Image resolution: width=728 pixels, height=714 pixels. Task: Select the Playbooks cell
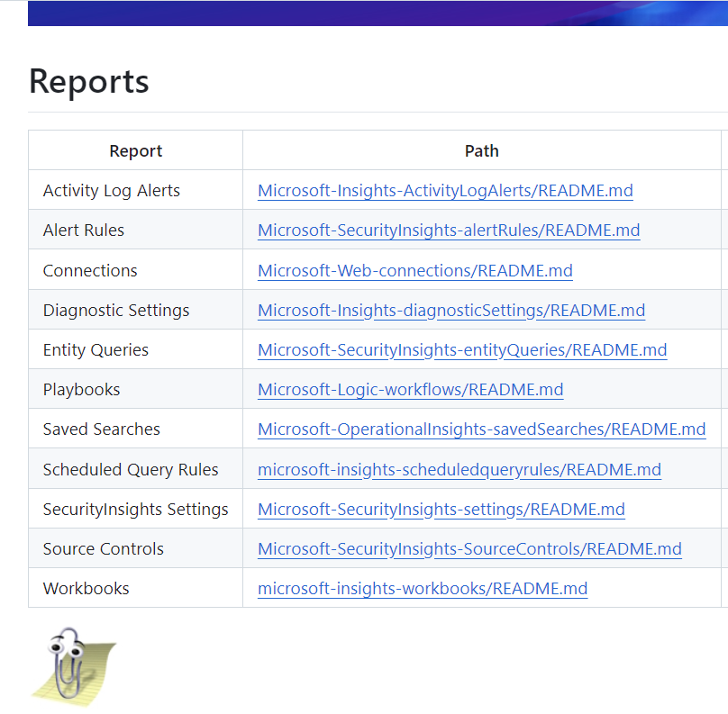pos(135,389)
